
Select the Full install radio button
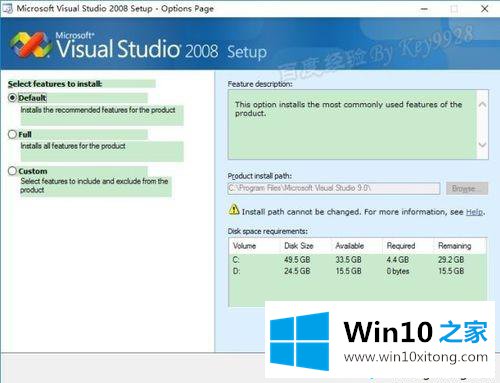pyautogui.click(x=12, y=134)
